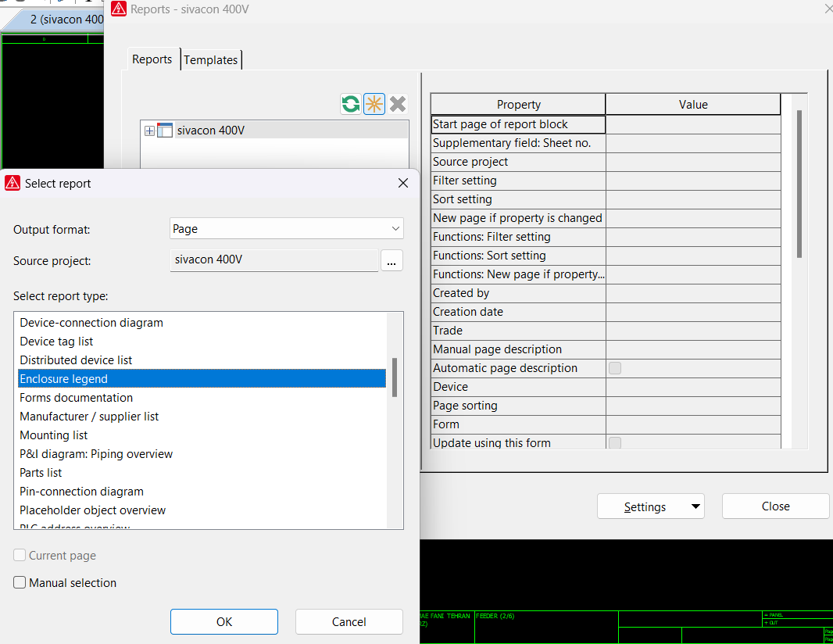Select the Created by property row
The height and width of the screenshot is (644, 833).
click(606, 293)
